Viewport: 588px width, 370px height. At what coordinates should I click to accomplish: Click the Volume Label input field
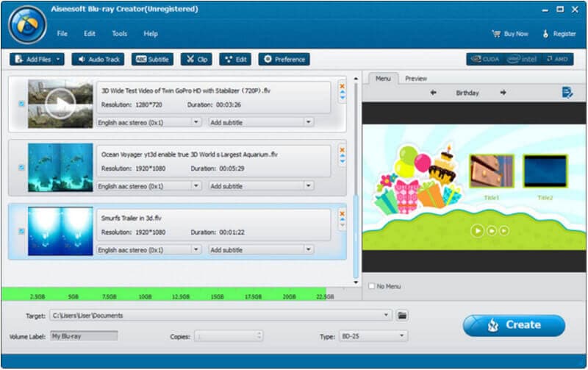[x=84, y=336]
